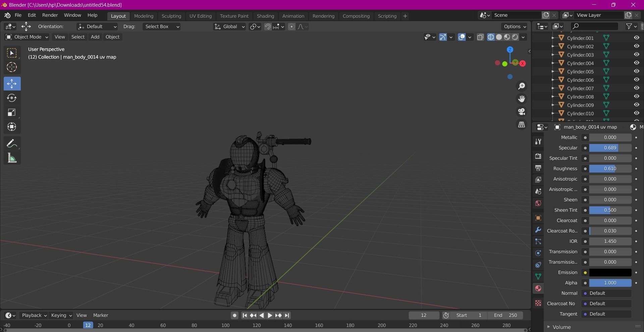Open the Texture properties checker tab
Viewport: 644px width, 332px height.
tap(538, 303)
